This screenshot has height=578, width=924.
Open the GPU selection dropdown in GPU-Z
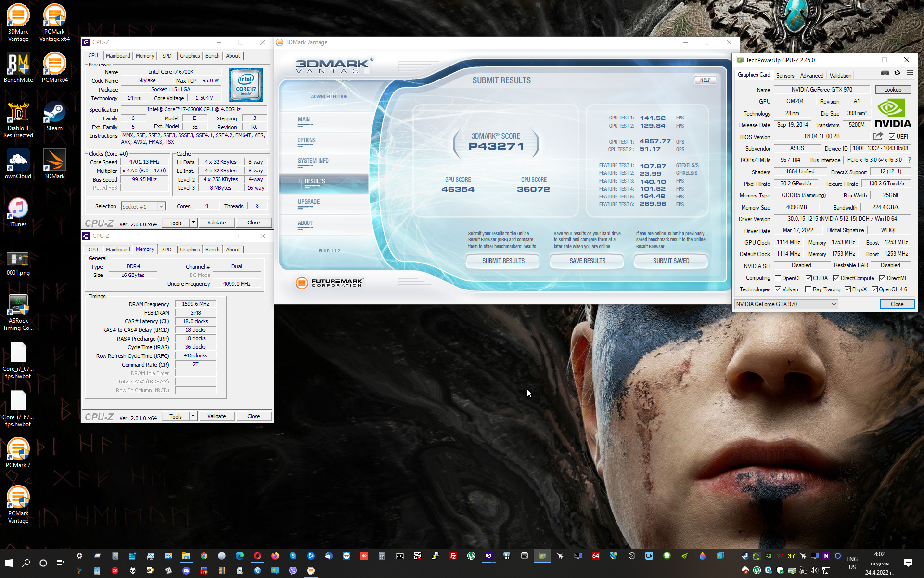(786, 304)
